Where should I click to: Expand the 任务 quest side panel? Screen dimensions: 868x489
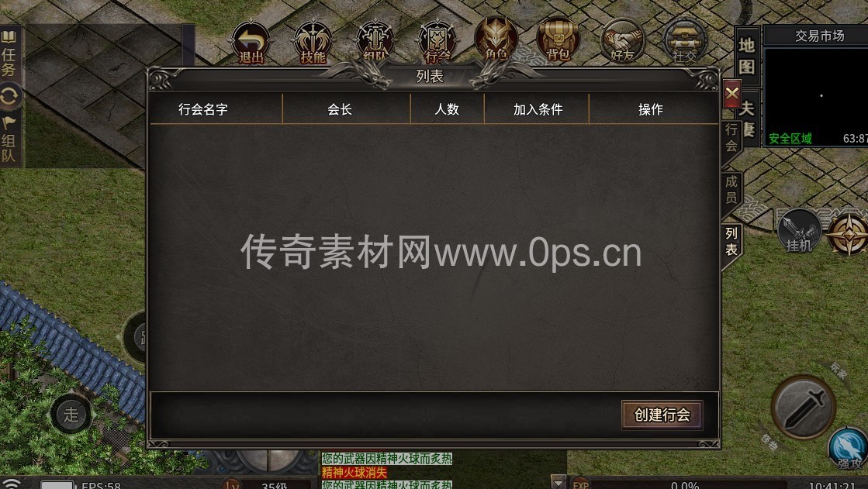9,54
